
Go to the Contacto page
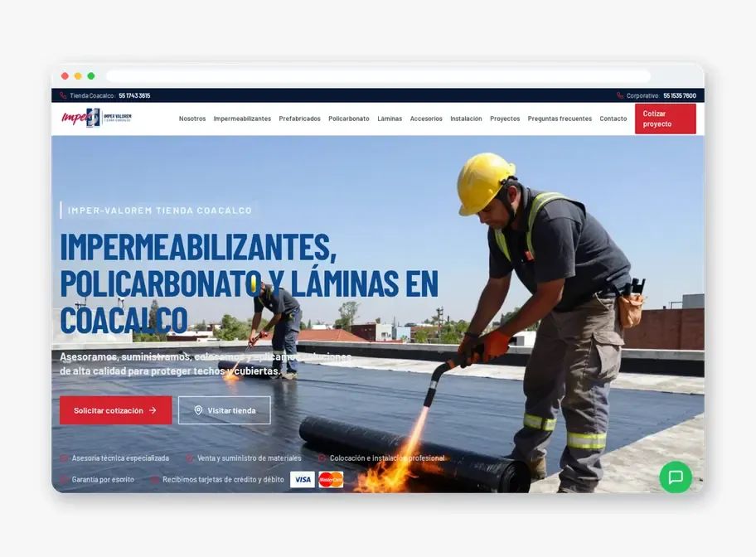pos(613,119)
